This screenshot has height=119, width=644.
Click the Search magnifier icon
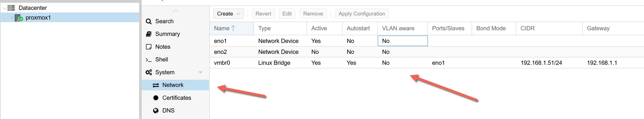pyautogui.click(x=149, y=22)
